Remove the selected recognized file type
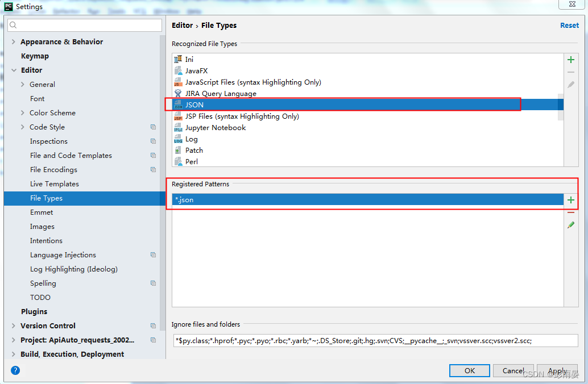 [x=571, y=72]
